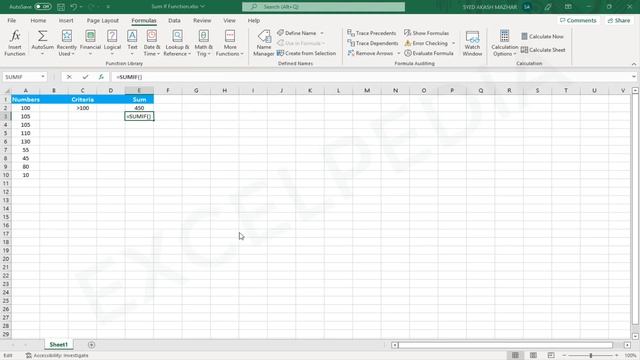Select column header E
The image size is (640, 360).
[139, 91]
